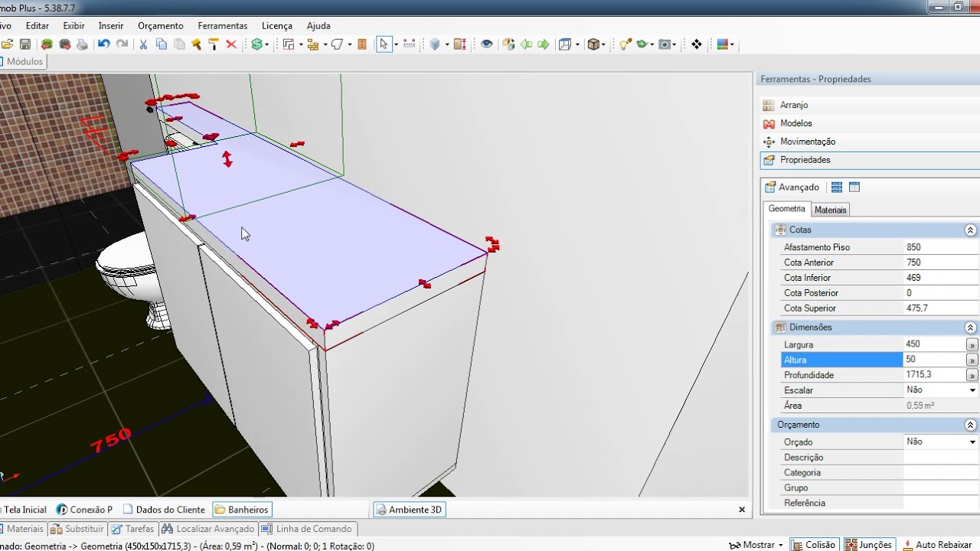Toggle Auto Rebaixar in status bar
Viewport: 980px width, 551px height.
(937, 545)
